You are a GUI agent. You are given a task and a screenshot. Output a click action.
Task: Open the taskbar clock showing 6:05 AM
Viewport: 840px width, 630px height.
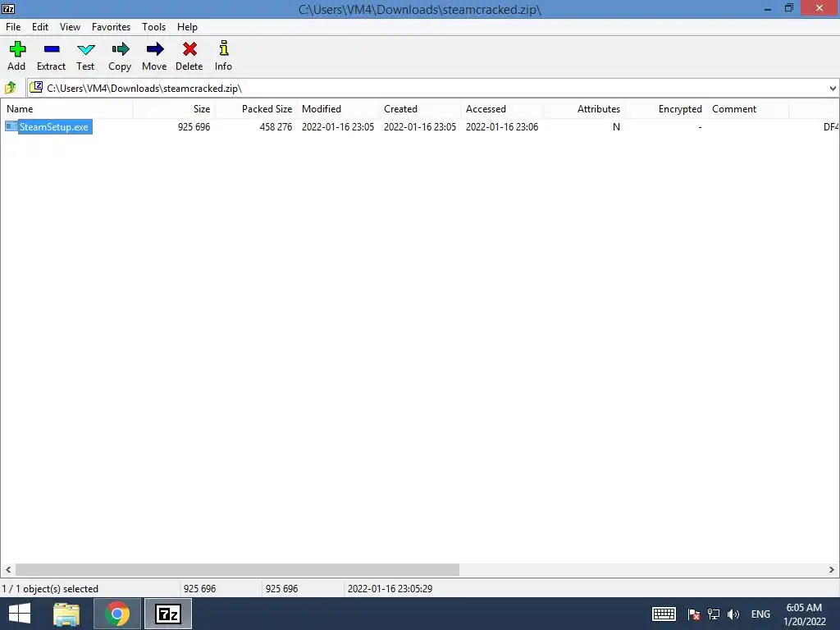pos(804,608)
